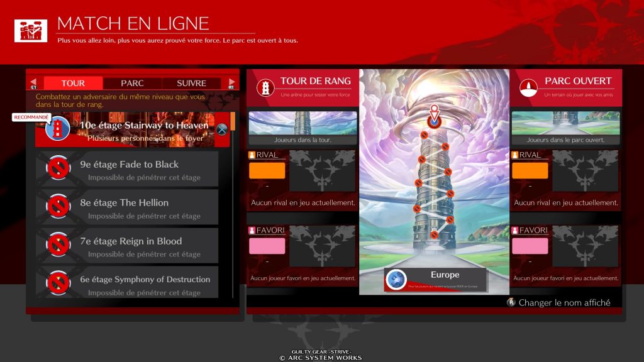Click the MATCH EN LIGNE title

coord(133,24)
